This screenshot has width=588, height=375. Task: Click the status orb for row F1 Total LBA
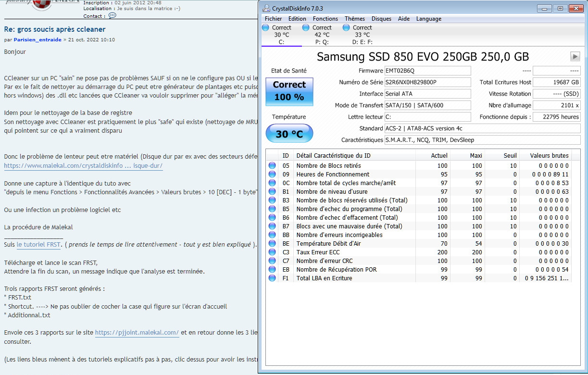coord(272,278)
